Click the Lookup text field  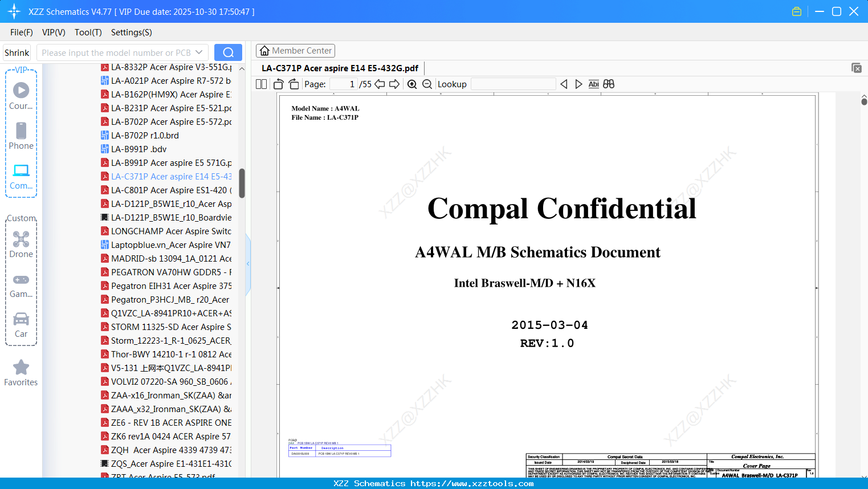(513, 84)
